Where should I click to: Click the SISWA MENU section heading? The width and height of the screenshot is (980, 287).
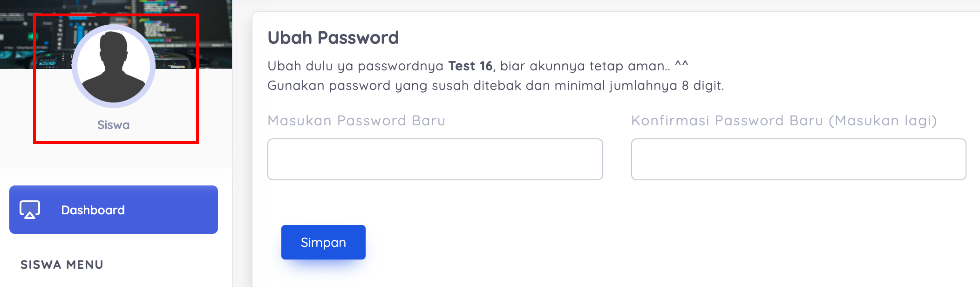[x=62, y=265]
